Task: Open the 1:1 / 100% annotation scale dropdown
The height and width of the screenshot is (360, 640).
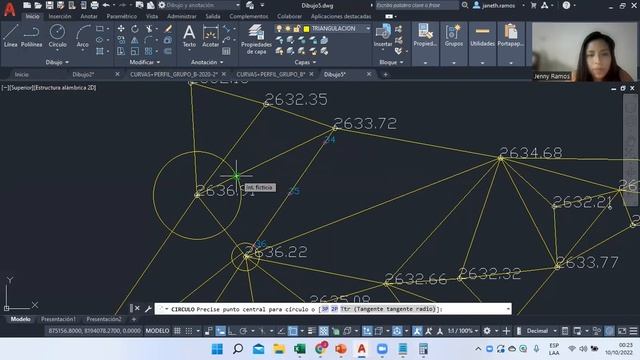Action: click(462, 331)
